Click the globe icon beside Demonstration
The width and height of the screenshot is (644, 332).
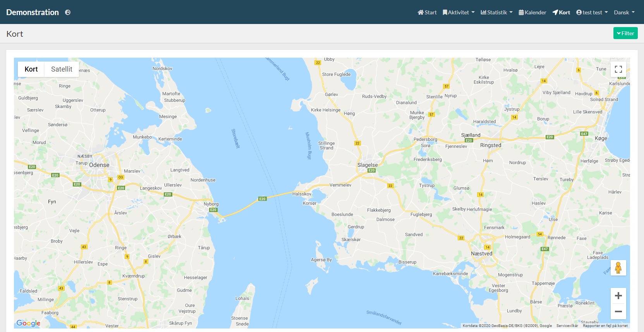click(x=68, y=12)
